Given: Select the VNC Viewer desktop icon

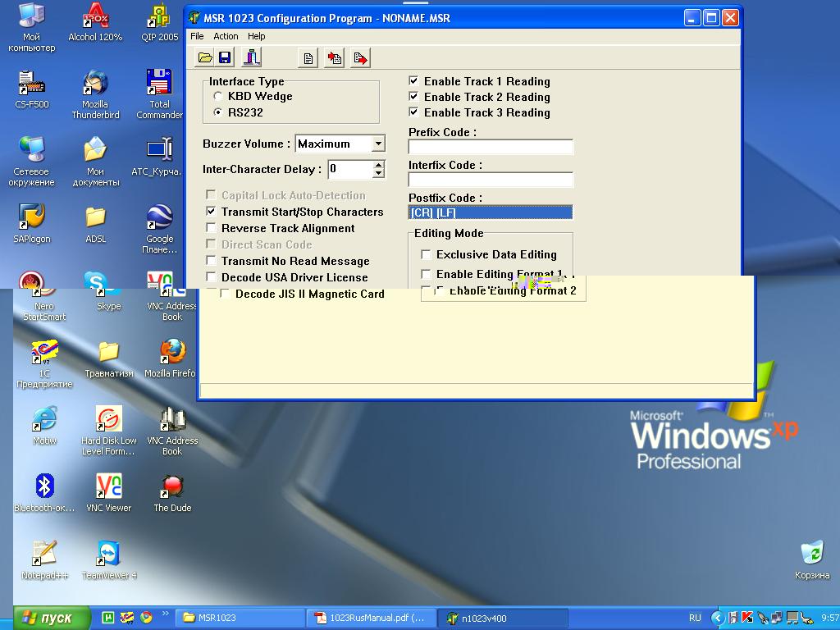Looking at the screenshot, I should (109, 492).
